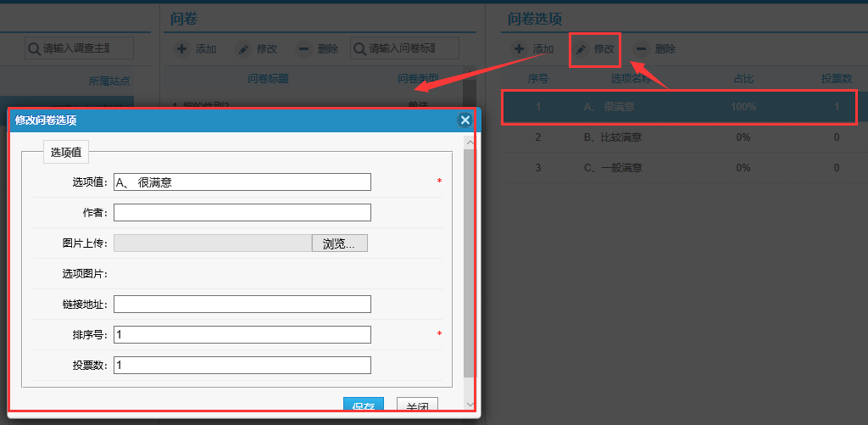This screenshot has height=425, width=868.
Task: Focus the 选项值 input field
Action: (x=242, y=182)
